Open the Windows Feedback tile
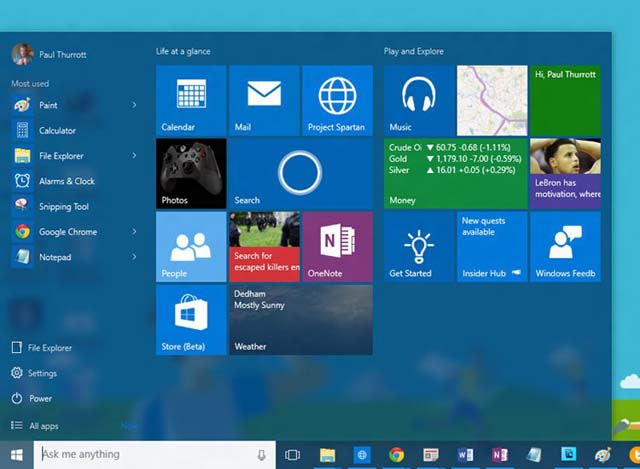 click(x=565, y=247)
